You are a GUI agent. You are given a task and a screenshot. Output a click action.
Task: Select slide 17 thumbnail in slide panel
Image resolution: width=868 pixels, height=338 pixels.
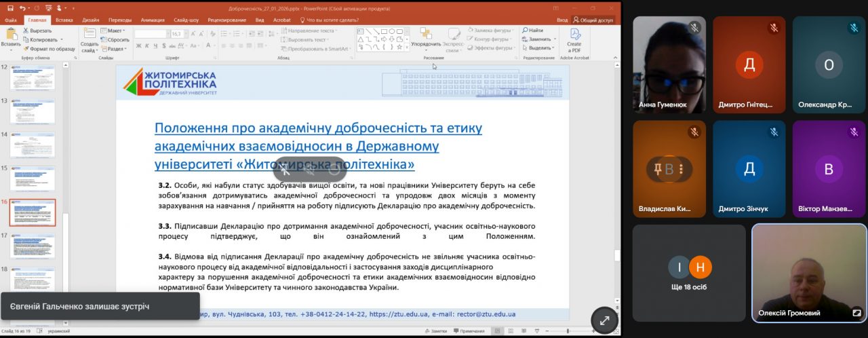[33, 246]
